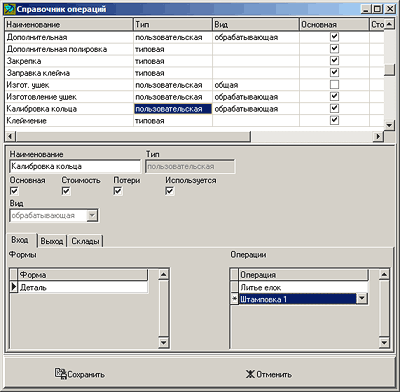Open the Склады tab
Image resolution: width=400 pixels, height=392 pixels.
coord(85,241)
